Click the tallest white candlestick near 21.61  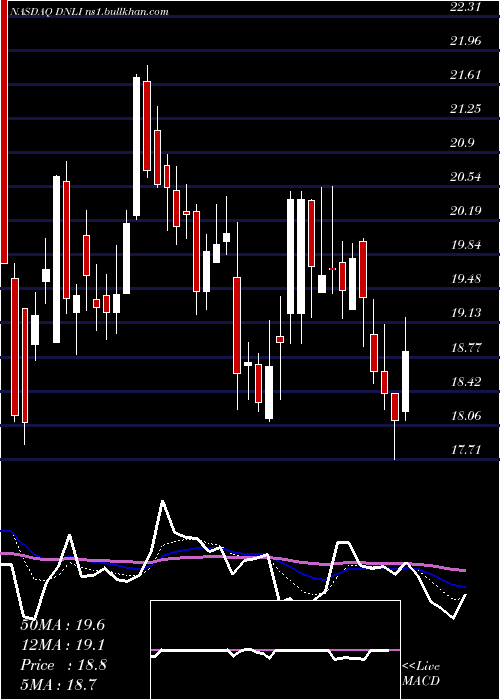136,146
